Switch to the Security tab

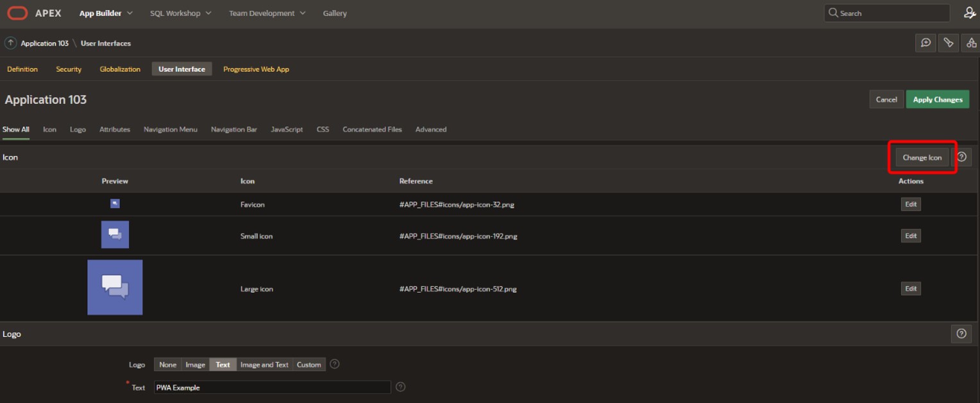click(69, 69)
